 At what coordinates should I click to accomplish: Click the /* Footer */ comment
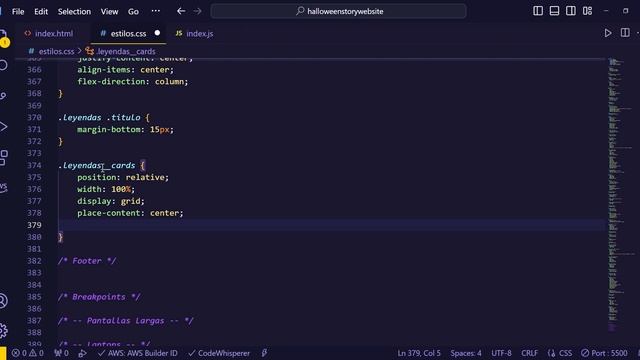pos(87,261)
